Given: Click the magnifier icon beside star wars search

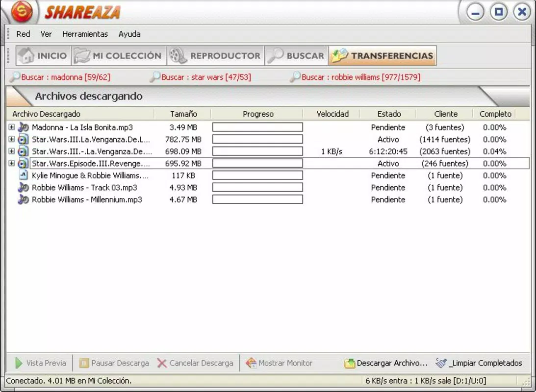Looking at the screenshot, I should pyautogui.click(x=155, y=77).
